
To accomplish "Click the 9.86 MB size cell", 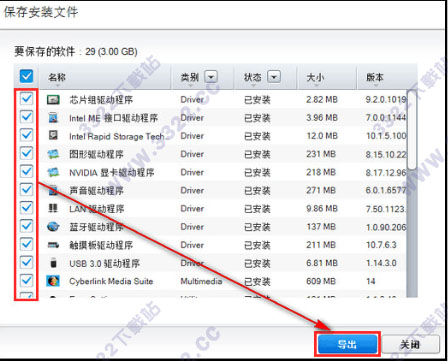I will pyautogui.click(x=322, y=209).
